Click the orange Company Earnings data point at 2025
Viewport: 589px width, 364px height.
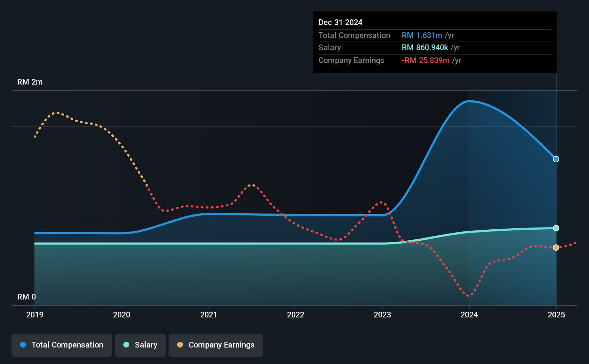click(x=556, y=248)
